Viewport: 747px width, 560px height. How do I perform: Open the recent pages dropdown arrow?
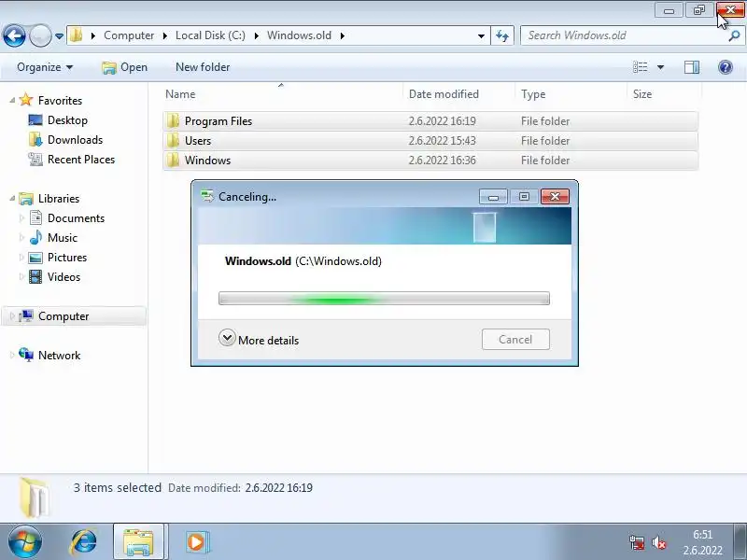59,35
